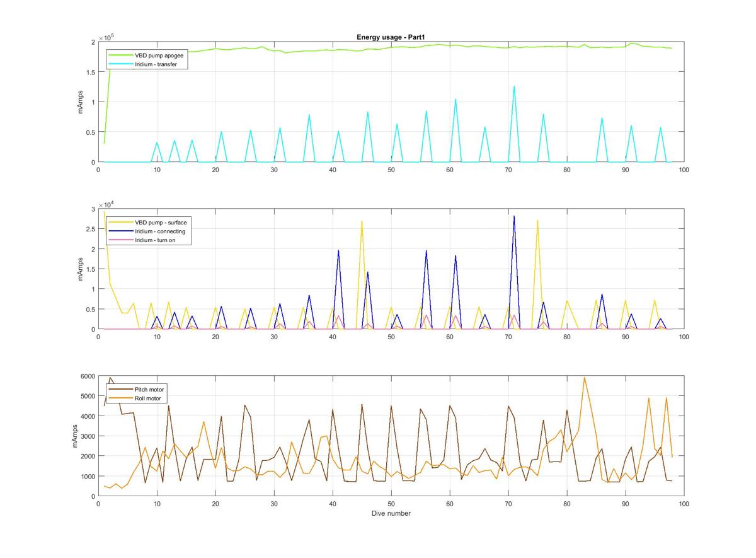Select the 'Iridium - turn on' legend label
Screen dimensions: 756x558
click(156, 240)
